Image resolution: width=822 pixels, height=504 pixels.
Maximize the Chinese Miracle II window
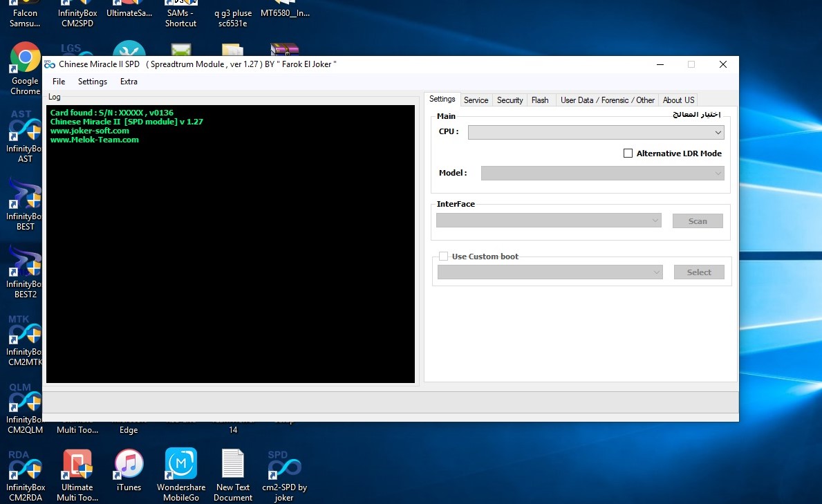tap(691, 64)
